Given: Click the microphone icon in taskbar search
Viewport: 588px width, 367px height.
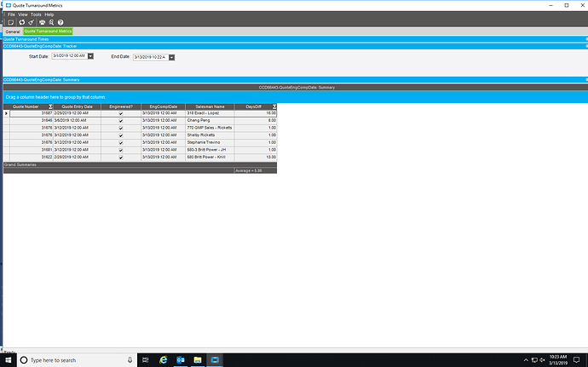Looking at the screenshot, I should [x=130, y=360].
